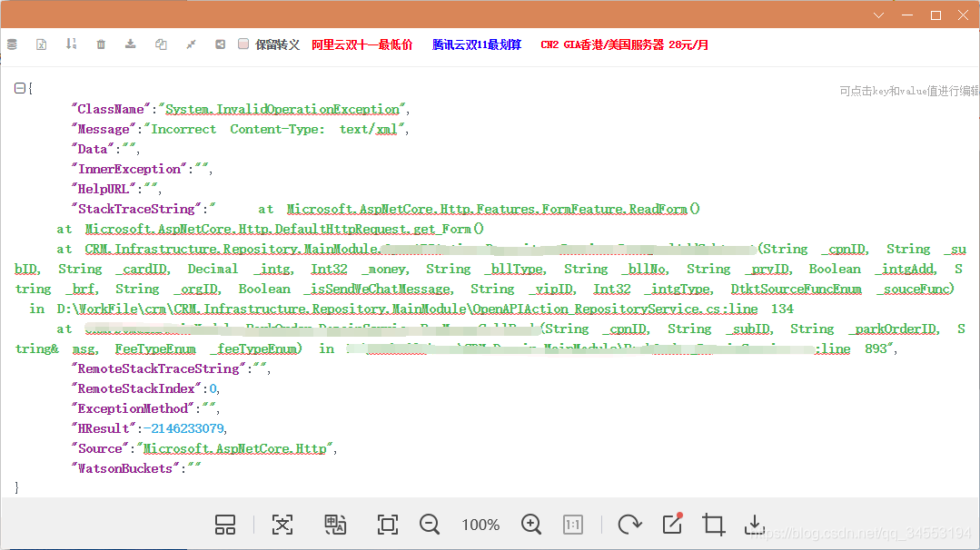The image size is (980, 550).
Task: Click the "StackTraceString" key
Action: [136, 209]
